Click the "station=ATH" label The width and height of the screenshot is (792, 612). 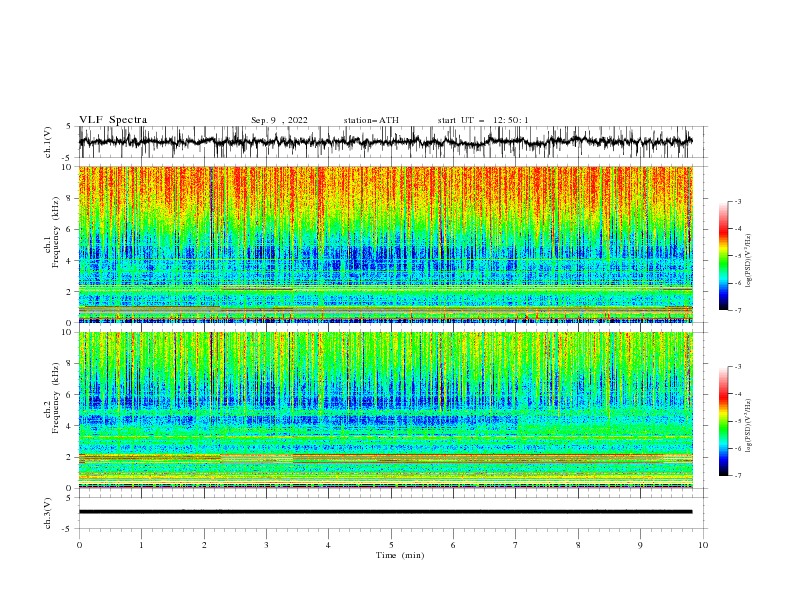[371, 120]
